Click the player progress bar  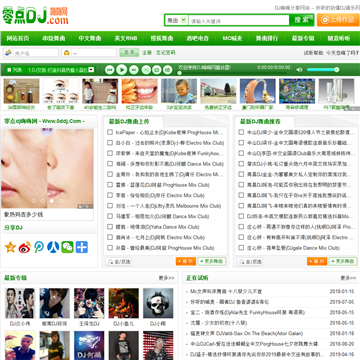(x=233, y=73)
